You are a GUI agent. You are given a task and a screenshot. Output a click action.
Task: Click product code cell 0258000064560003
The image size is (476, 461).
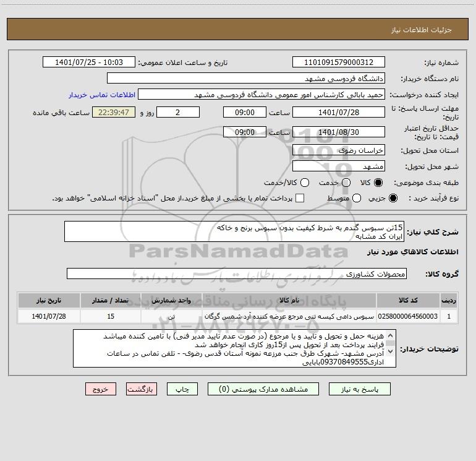tap(408, 316)
